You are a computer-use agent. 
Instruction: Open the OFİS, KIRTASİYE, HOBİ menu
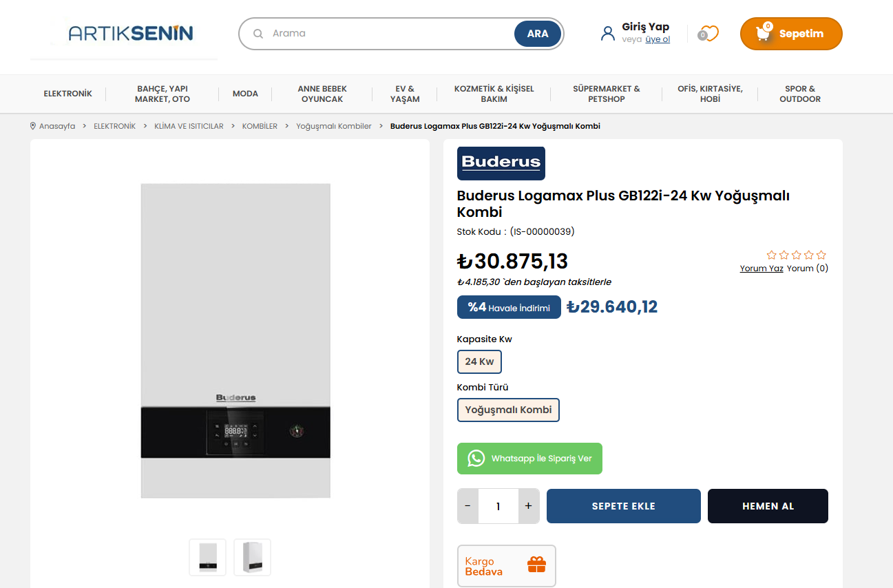[710, 94]
